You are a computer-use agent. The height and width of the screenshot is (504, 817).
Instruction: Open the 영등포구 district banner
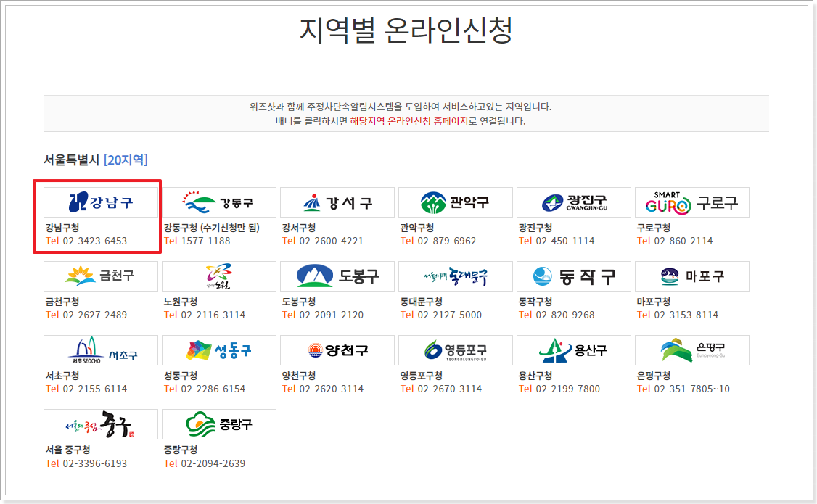pyautogui.click(x=456, y=350)
